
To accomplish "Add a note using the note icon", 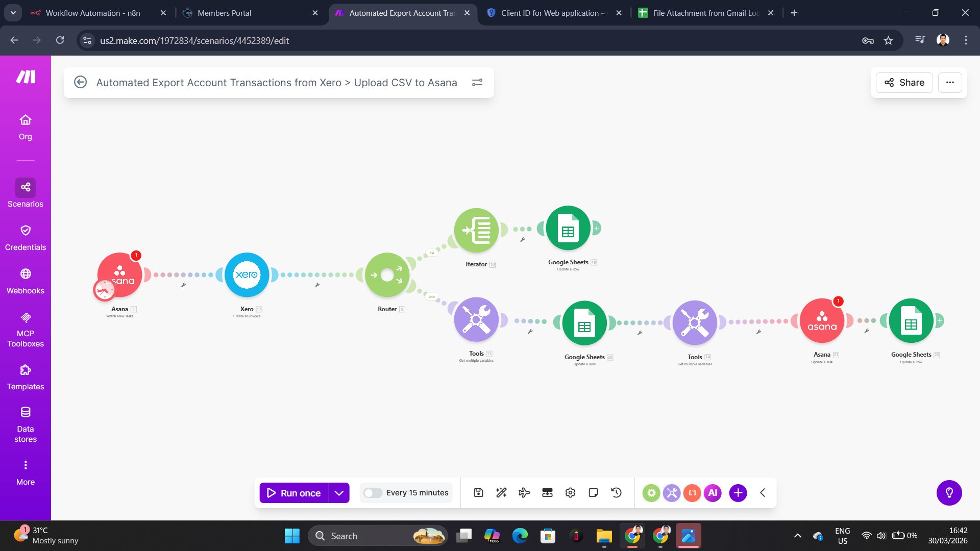I will pos(593,492).
